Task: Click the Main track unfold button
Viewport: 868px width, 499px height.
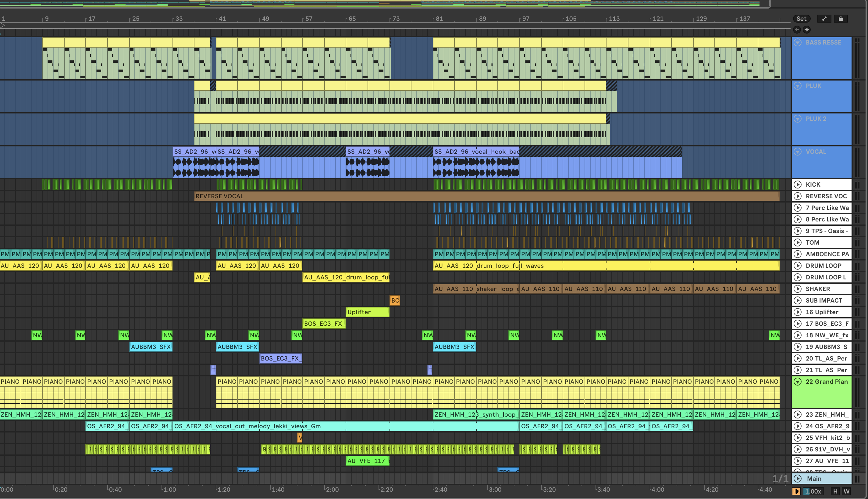Action: click(x=798, y=479)
